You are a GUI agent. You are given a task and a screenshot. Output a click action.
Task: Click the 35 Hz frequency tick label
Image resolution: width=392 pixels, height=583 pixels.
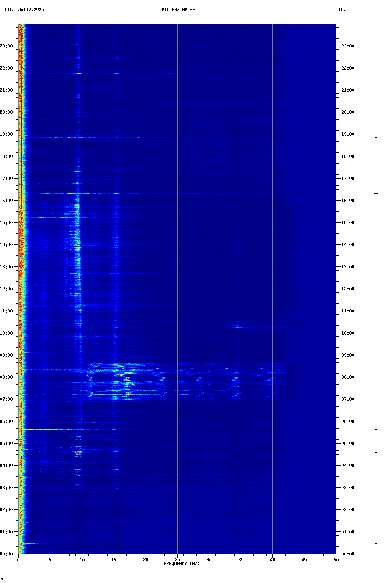click(x=241, y=560)
